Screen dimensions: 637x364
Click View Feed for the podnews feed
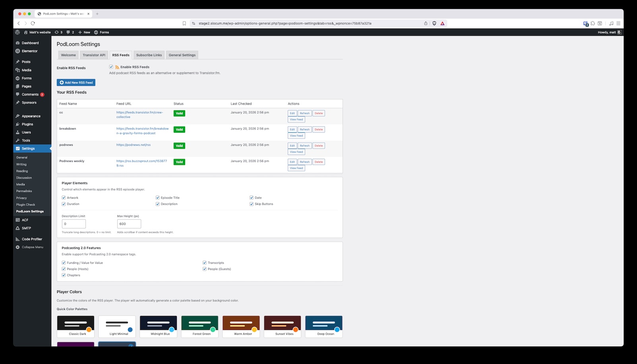click(296, 152)
